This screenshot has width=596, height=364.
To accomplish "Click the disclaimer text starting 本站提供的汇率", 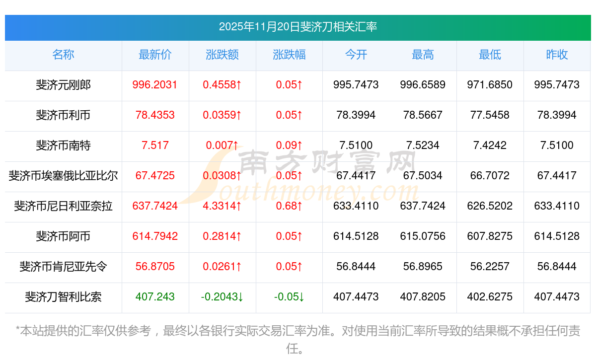I will coord(298,339).
